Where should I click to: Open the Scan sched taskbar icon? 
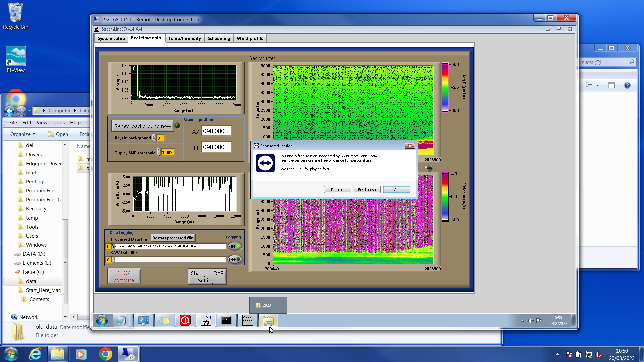click(247, 321)
